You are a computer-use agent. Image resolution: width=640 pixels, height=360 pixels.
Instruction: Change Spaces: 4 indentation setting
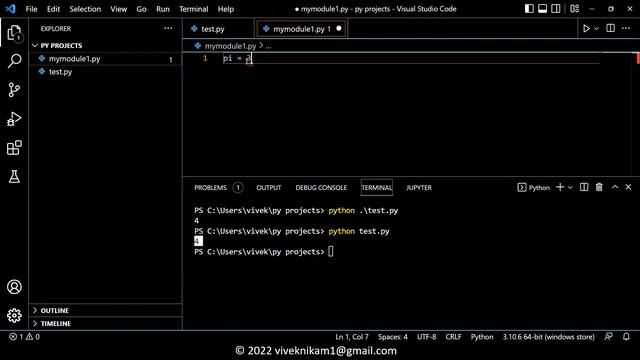click(393, 337)
